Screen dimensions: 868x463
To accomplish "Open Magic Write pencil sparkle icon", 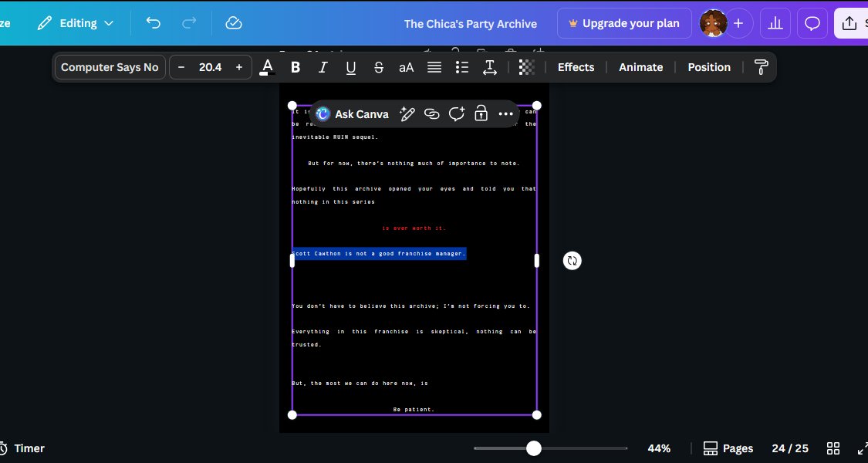I will click(x=407, y=114).
